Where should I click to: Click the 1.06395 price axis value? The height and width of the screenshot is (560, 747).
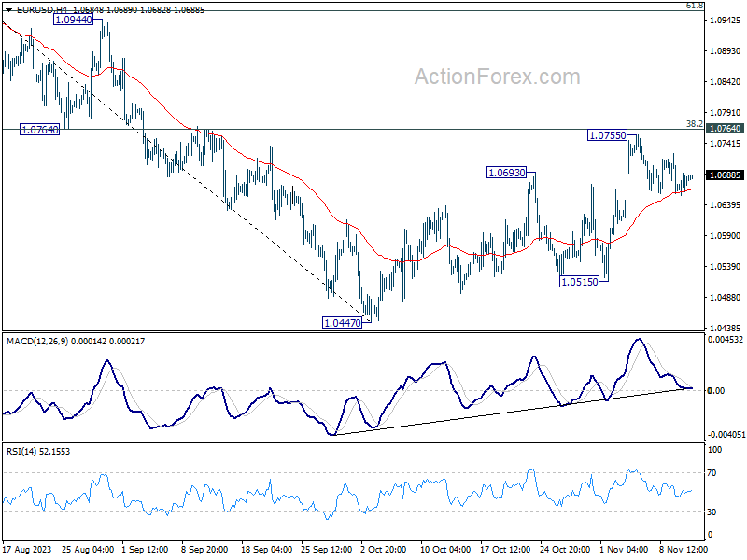click(x=726, y=205)
